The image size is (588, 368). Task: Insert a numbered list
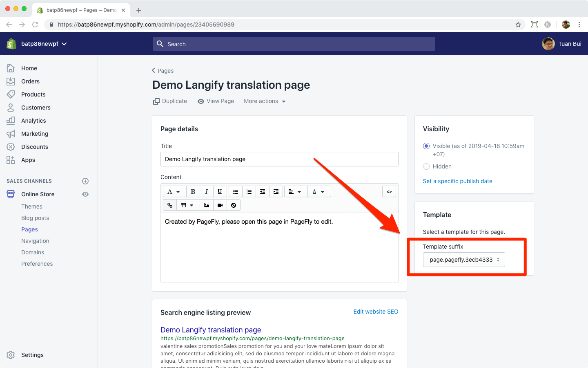pyautogui.click(x=249, y=192)
